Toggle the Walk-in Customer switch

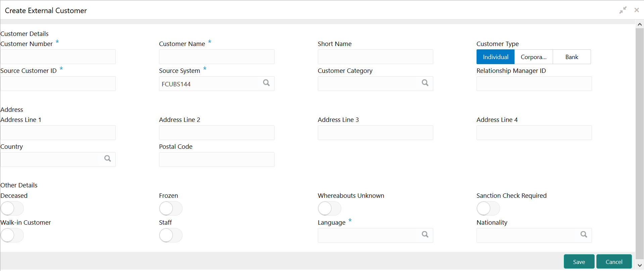[x=12, y=235]
